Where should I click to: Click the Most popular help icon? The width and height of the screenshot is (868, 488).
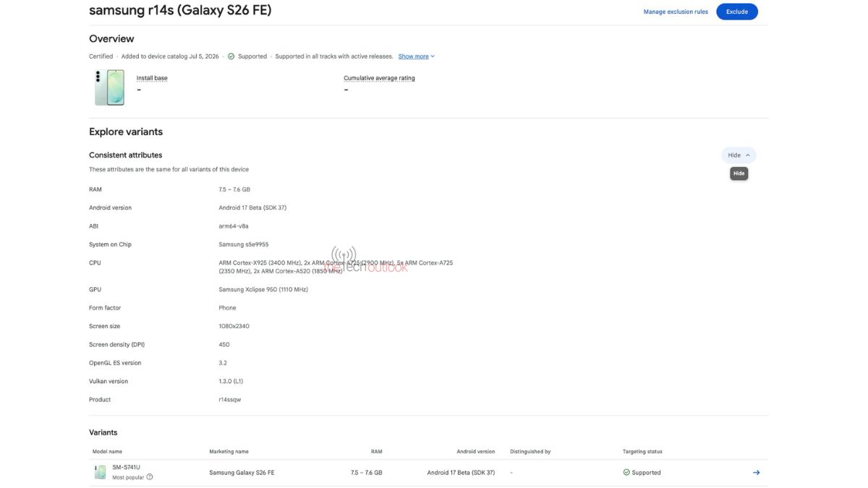[150, 477]
